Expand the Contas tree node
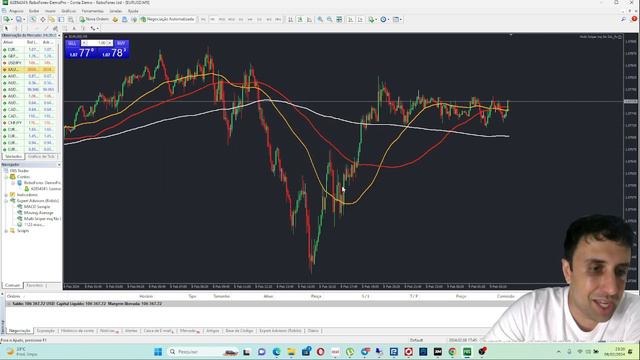The height and width of the screenshot is (360, 640). [7, 177]
